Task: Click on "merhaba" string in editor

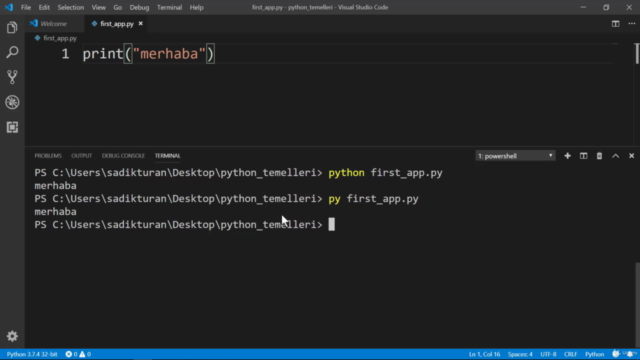Action: [169, 54]
